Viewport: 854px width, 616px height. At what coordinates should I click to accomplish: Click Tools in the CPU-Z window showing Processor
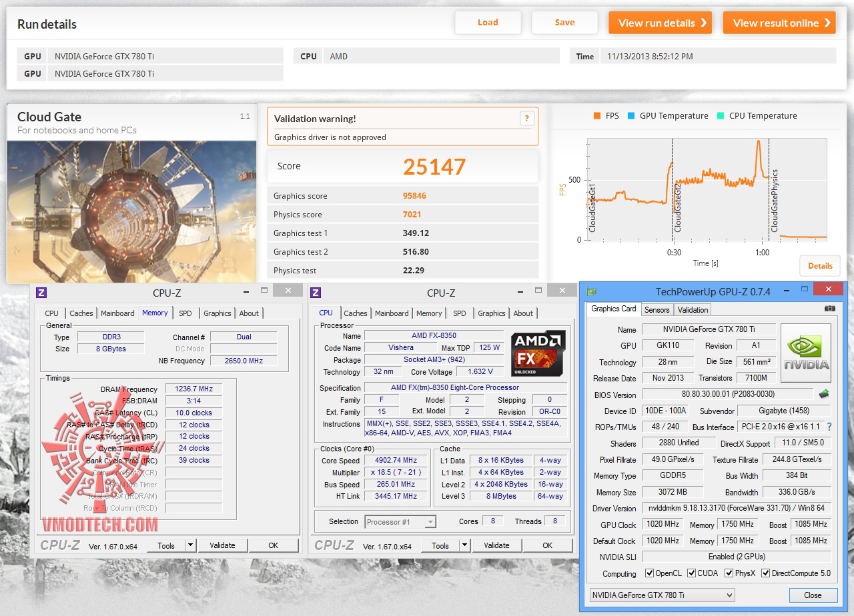(440, 545)
